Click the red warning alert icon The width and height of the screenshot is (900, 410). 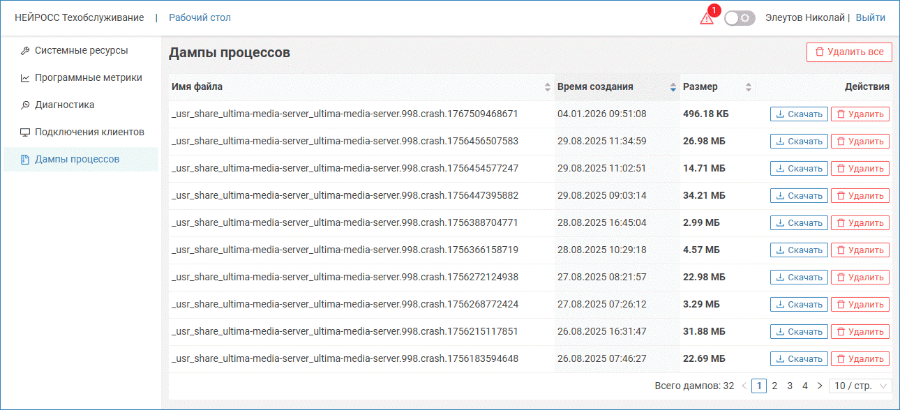[707, 18]
